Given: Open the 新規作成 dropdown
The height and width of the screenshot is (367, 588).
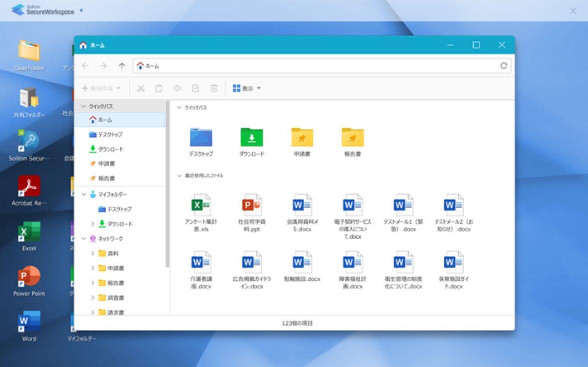Looking at the screenshot, I should (101, 89).
